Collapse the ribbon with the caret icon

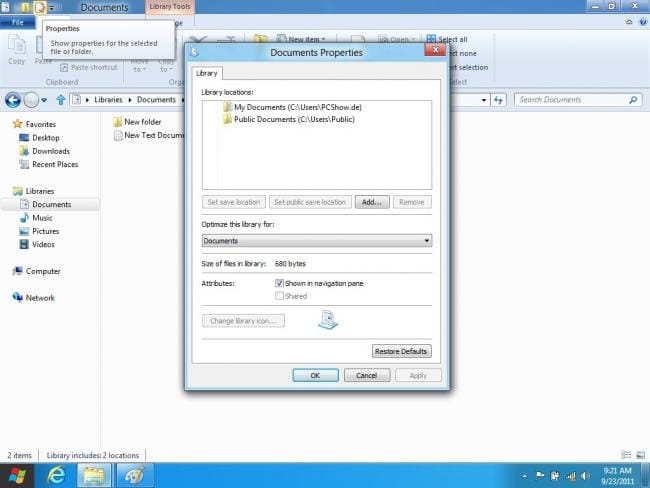[629, 22]
